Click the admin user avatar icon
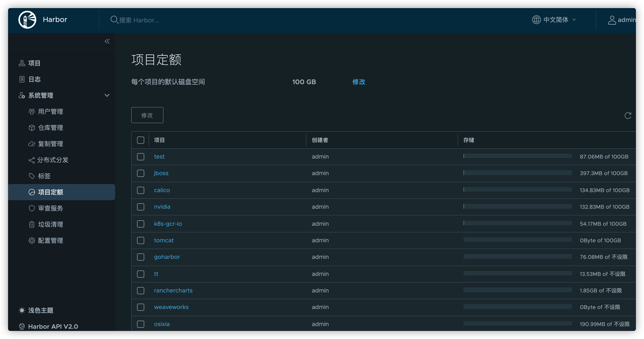The image size is (644, 339). pyautogui.click(x=612, y=20)
